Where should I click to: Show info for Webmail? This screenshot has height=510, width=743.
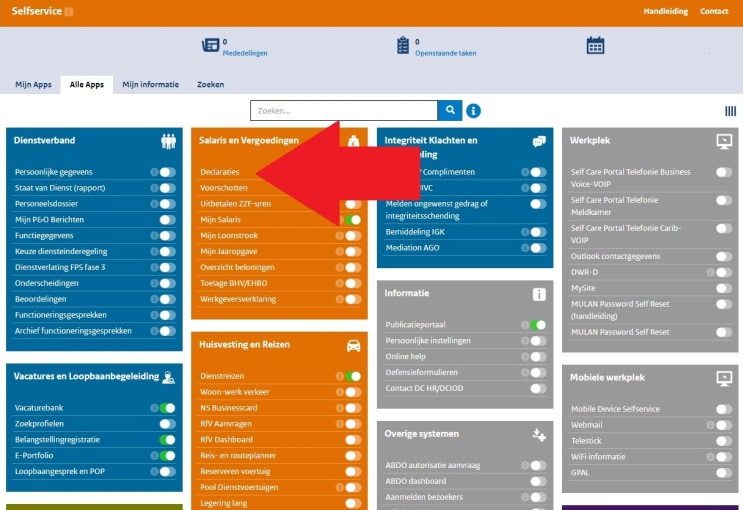[x=710, y=425]
